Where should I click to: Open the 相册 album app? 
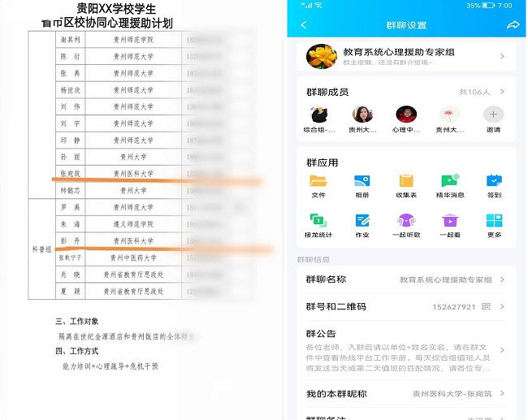tap(362, 181)
